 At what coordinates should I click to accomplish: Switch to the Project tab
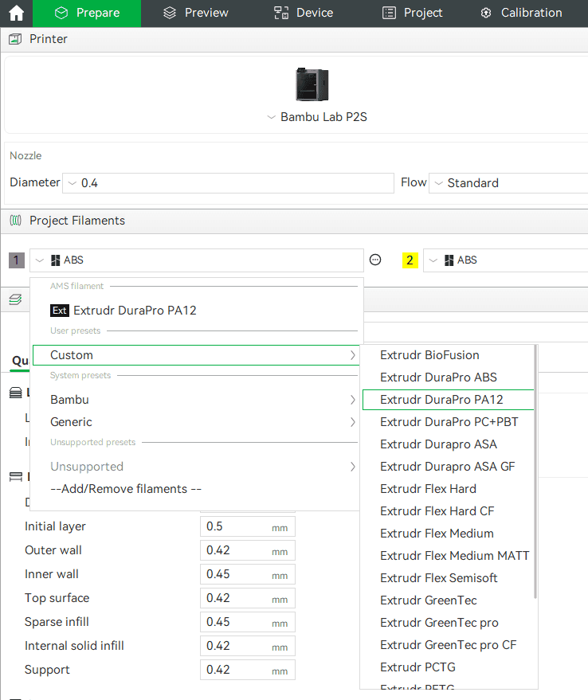point(413,13)
